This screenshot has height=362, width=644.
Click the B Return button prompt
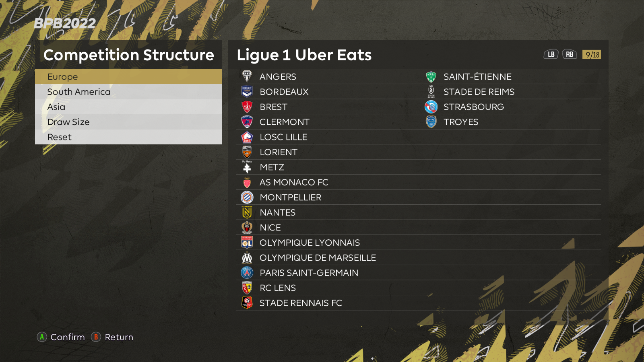click(x=112, y=337)
